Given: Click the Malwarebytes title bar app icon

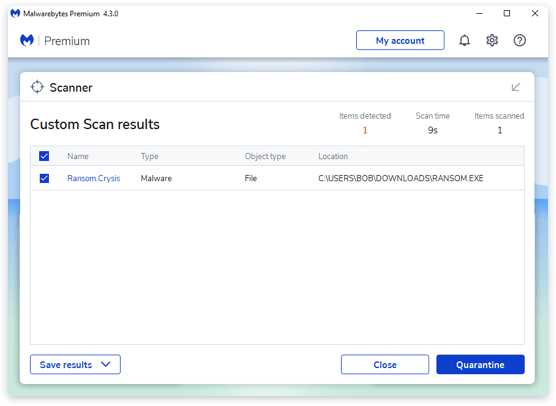Looking at the screenshot, I should point(15,13).
